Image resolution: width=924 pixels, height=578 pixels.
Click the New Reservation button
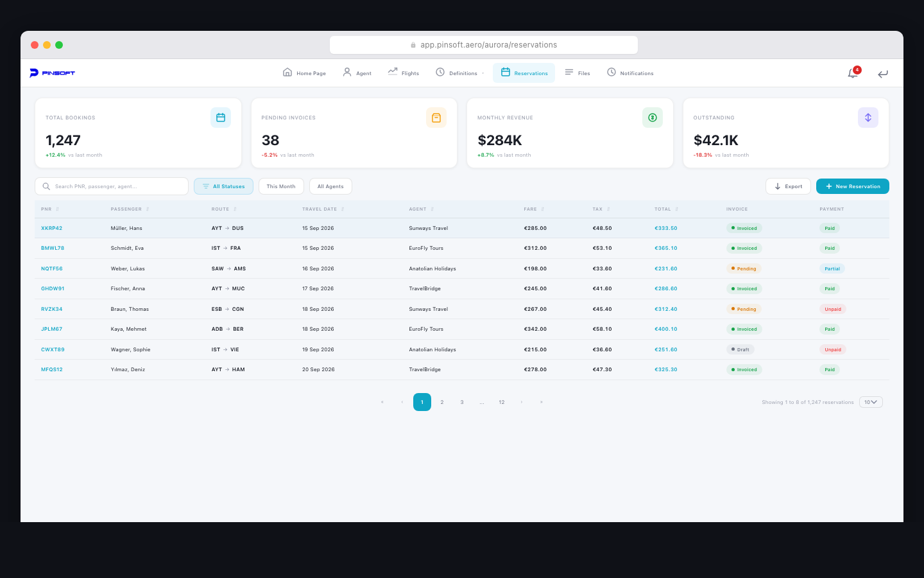(853, 186)
